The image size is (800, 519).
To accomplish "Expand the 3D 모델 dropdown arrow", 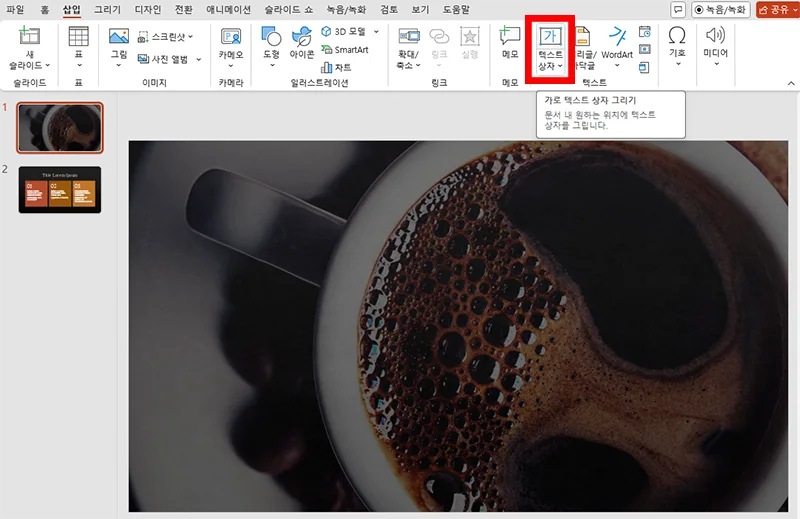I will [x=377, y=32].
